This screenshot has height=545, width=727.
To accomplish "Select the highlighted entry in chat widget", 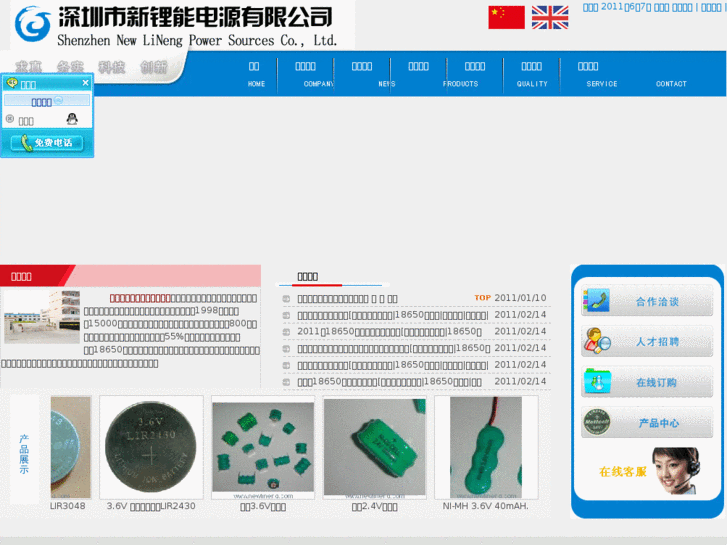I will coord(47,102).
